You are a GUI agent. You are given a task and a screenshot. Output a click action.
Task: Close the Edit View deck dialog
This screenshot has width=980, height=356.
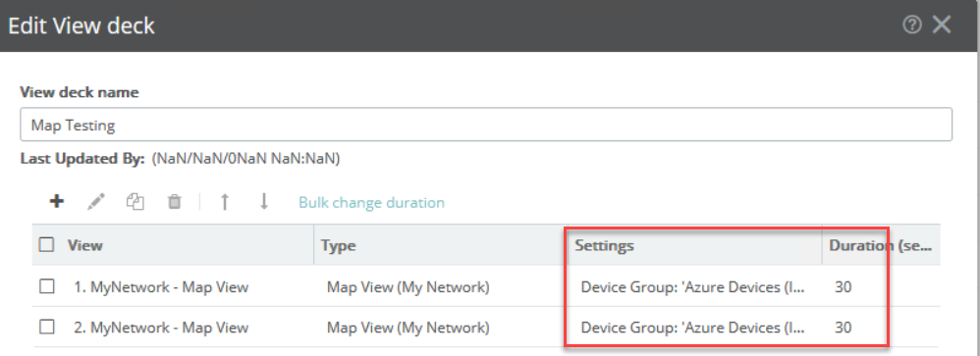(x=942, y=25)
